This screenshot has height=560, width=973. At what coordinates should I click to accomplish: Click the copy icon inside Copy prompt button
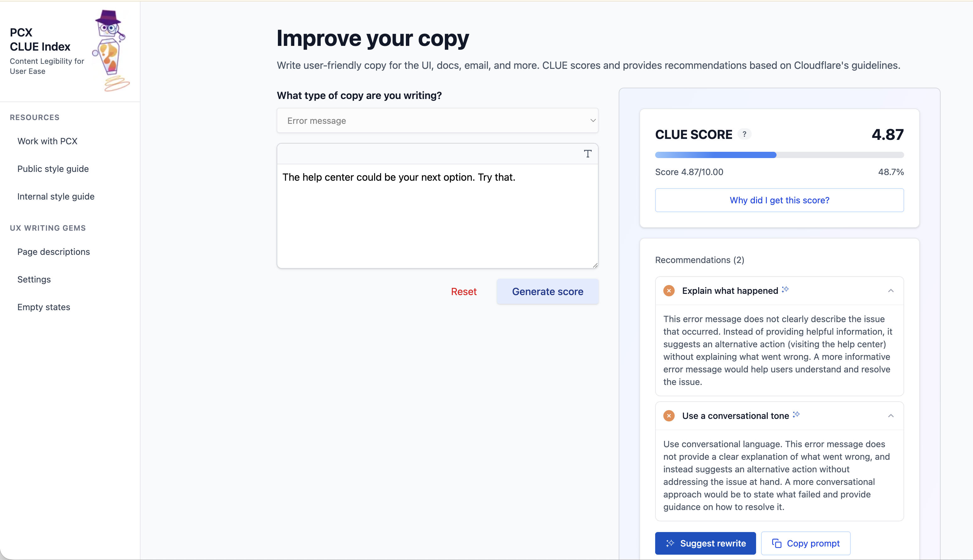click(x=777, y=543)
